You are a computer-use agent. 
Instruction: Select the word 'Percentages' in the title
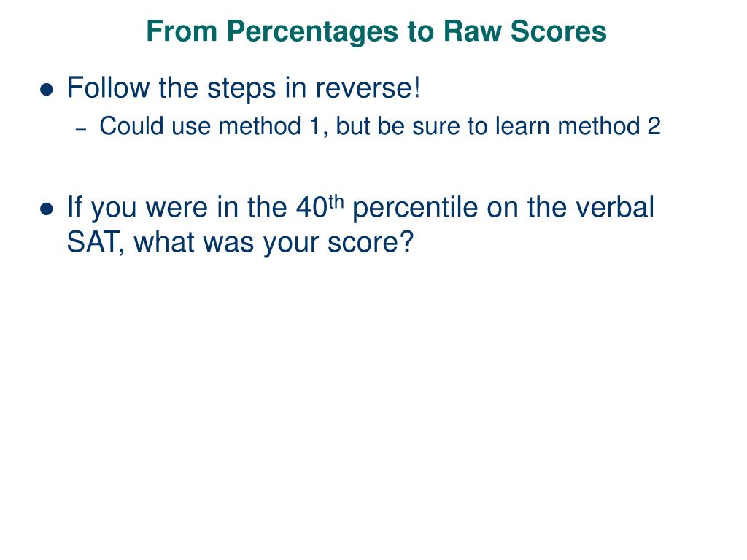312,32
